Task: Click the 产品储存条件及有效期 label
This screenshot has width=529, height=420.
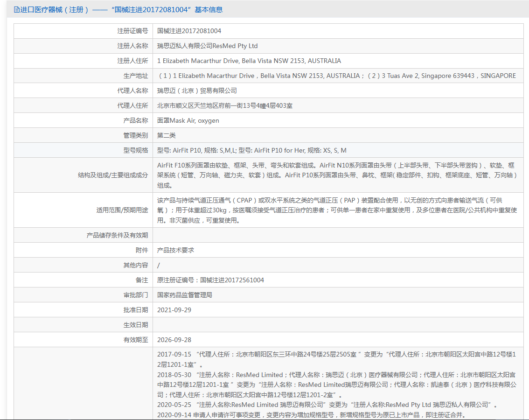Action: 117,235
